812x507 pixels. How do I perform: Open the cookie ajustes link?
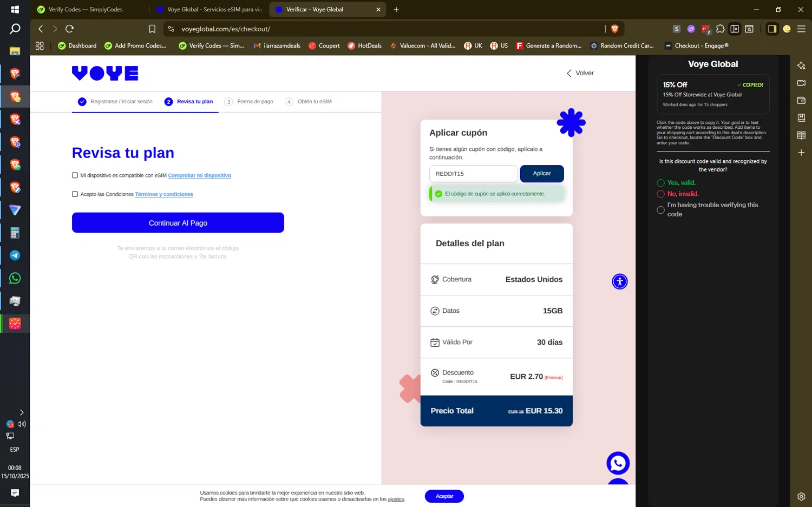coord(396,499)
